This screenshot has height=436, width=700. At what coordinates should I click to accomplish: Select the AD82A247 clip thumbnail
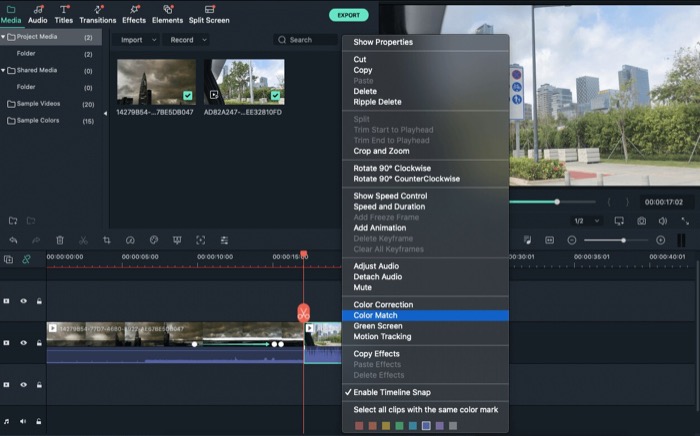coord(244,82)
